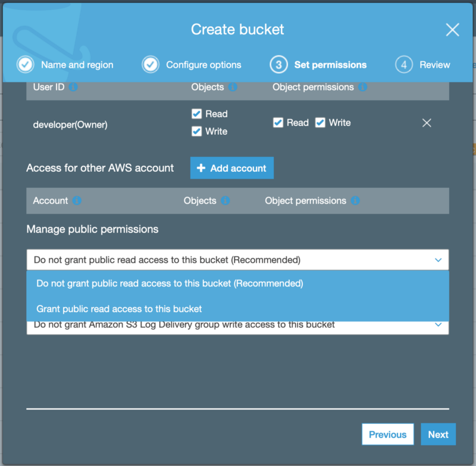Select Grant public read access to this bucket
Viewport: 476px width, 466px height.
pos(119,309)
